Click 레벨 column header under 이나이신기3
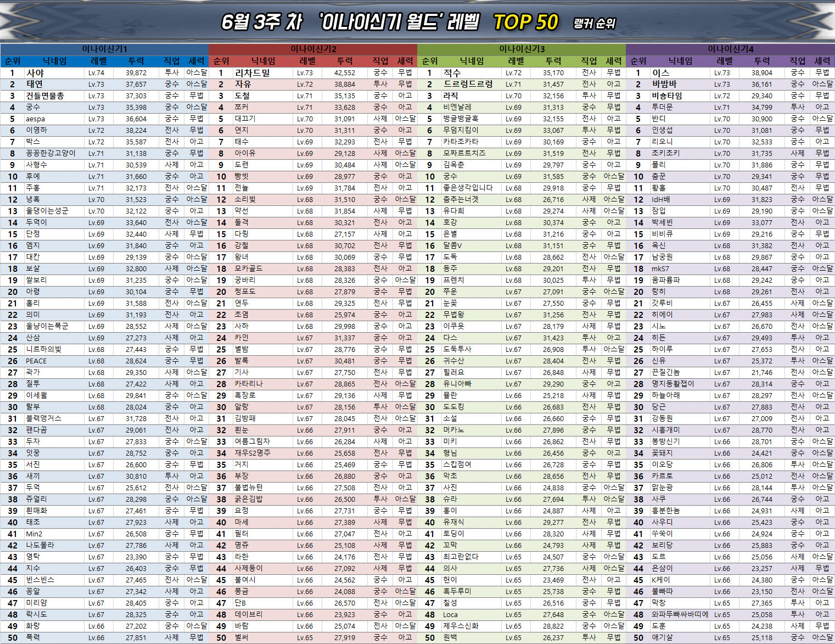 (x=516, y=61)
